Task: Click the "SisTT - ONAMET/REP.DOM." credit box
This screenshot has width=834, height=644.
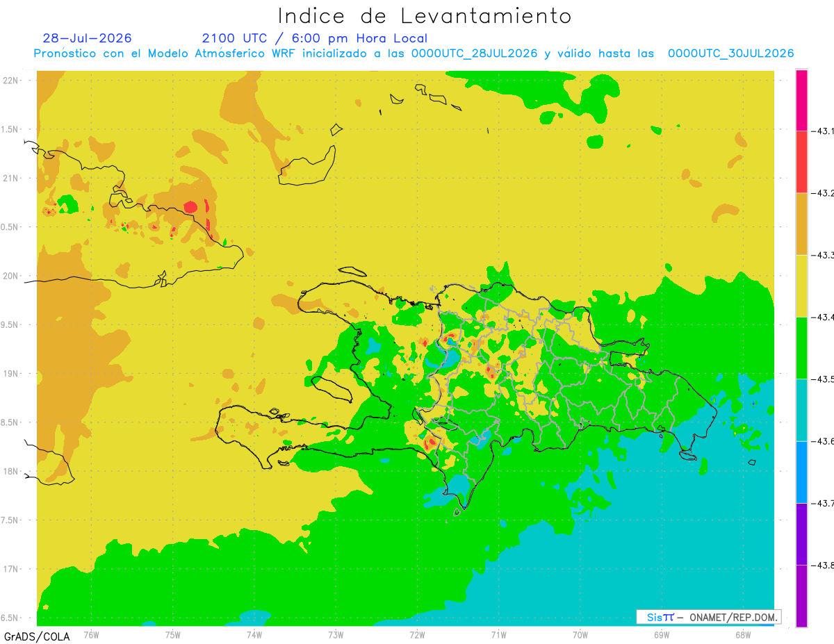Action: click(708, 617)
